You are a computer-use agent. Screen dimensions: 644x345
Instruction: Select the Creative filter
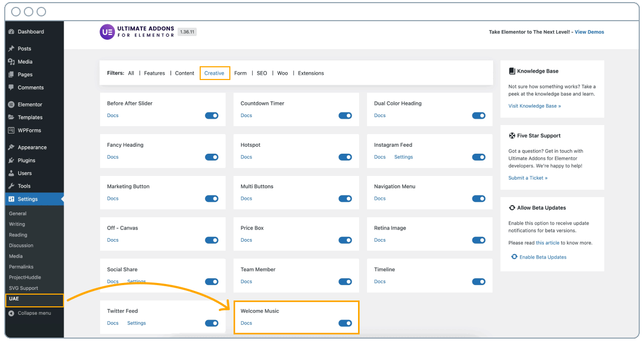point(214,73)
